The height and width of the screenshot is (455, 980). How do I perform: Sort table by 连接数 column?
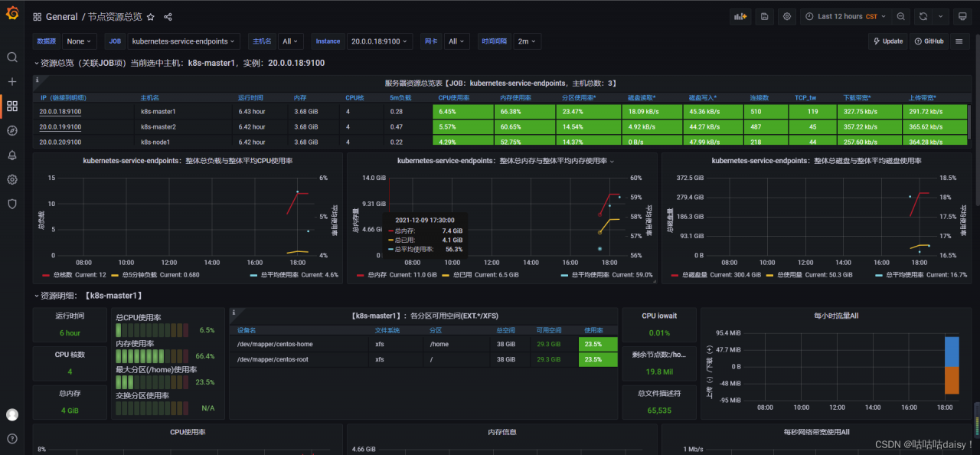click(759, 98)
